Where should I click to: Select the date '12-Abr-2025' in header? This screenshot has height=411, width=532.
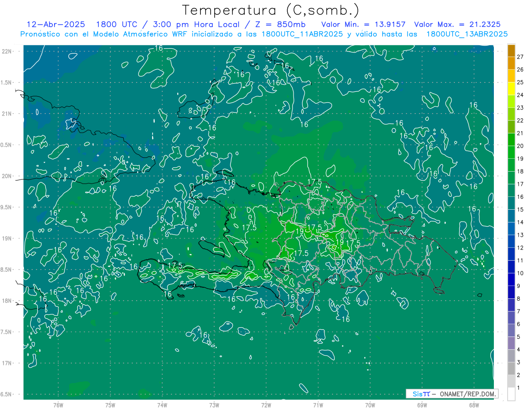click(x=56, y=24)
